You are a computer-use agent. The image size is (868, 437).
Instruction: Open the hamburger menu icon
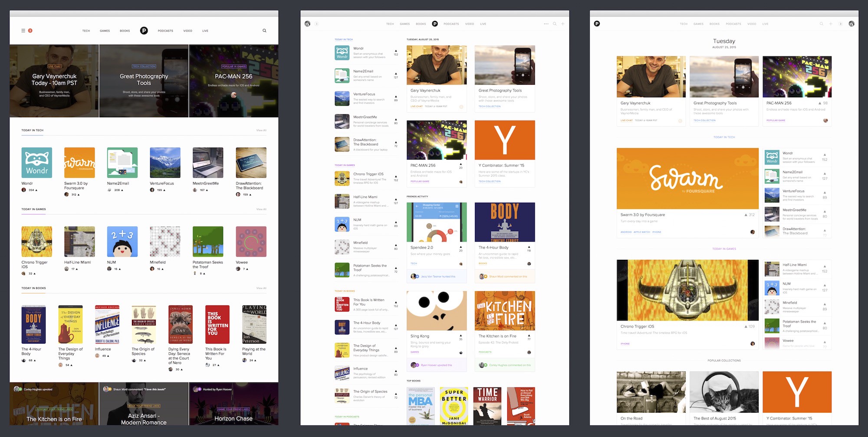pos(23,31)
